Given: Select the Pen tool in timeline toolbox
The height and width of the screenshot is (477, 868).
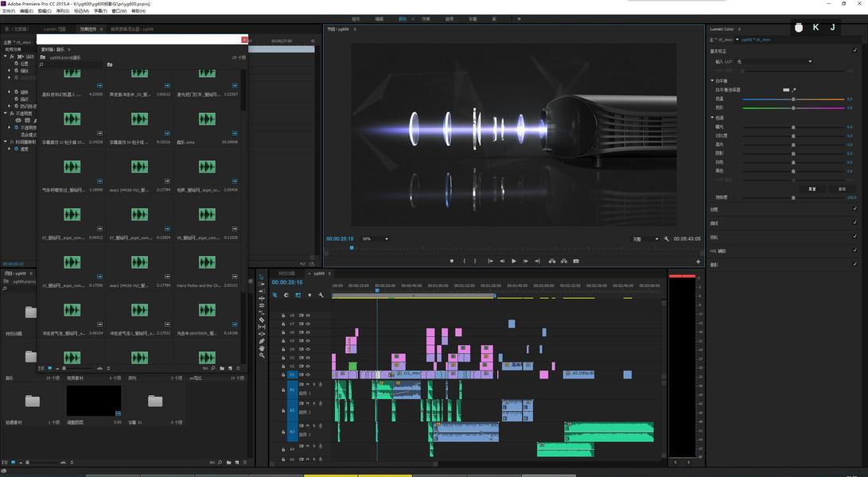Looking at the screenshot, I should pos(261,341).
